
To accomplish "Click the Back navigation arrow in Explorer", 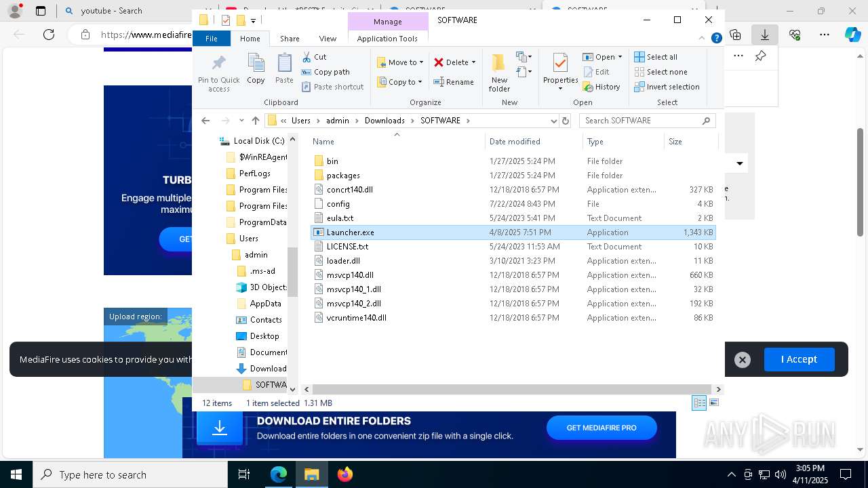I will click(x=205, y=121).
